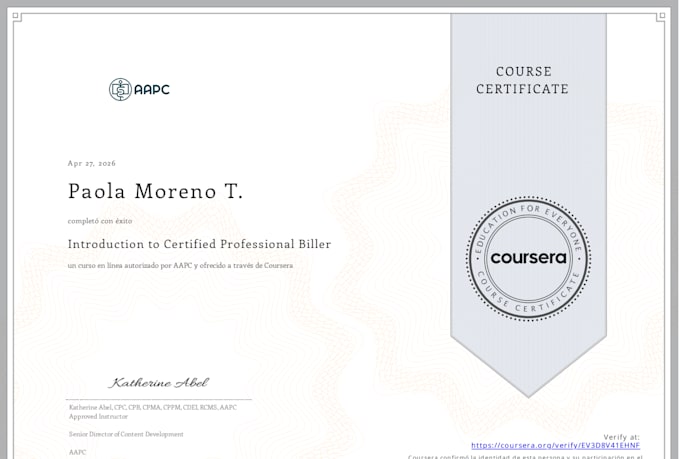Screen dimensions: 680x459
Task: Click the text 'completó con éxito'
Action: coord(100,221)
